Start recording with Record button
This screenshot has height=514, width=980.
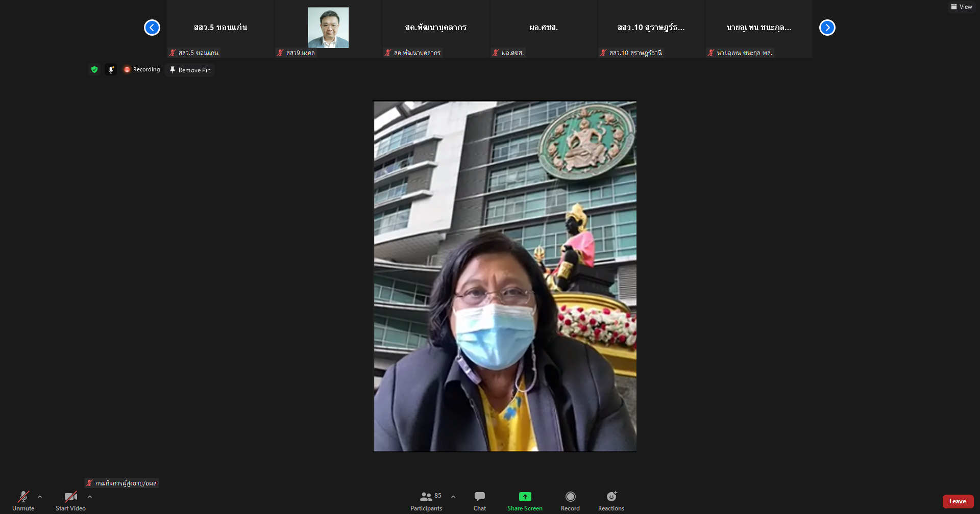tap(570, 500)
